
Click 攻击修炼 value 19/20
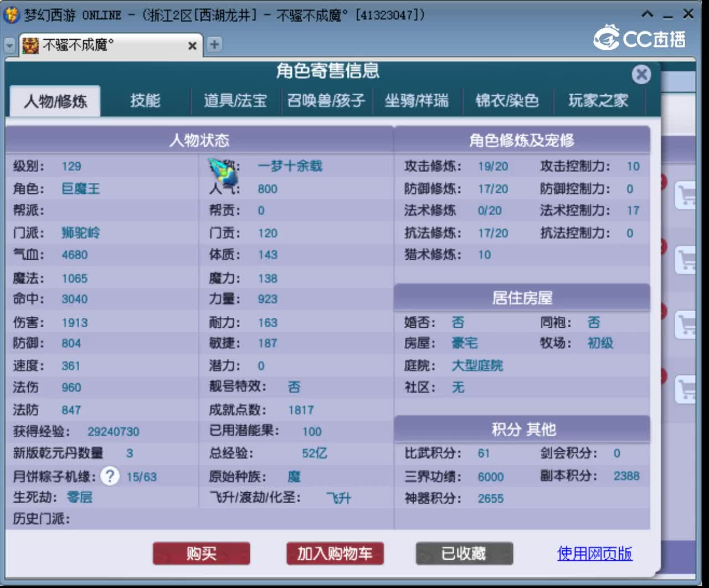click(493, 166)
